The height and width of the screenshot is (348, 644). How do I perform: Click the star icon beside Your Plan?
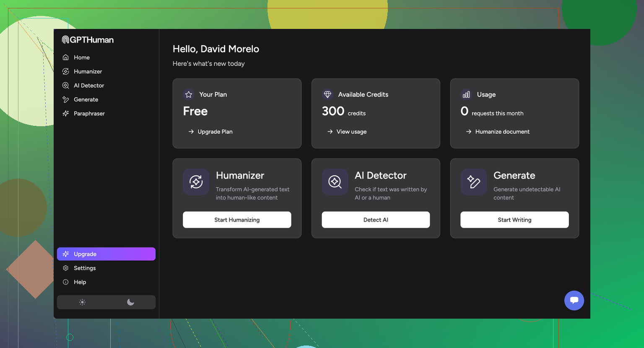pos(189,95)
